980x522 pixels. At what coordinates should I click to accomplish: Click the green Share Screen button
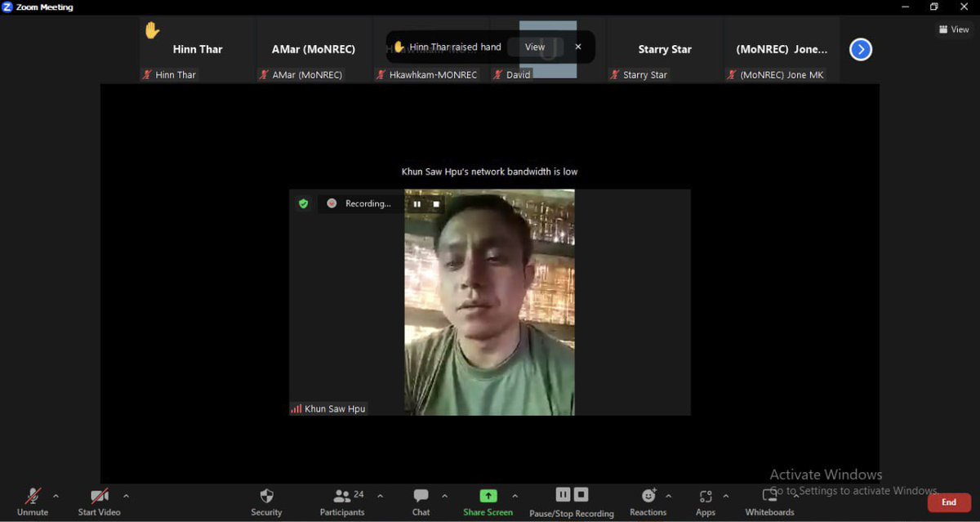click(x=488, y=502)
